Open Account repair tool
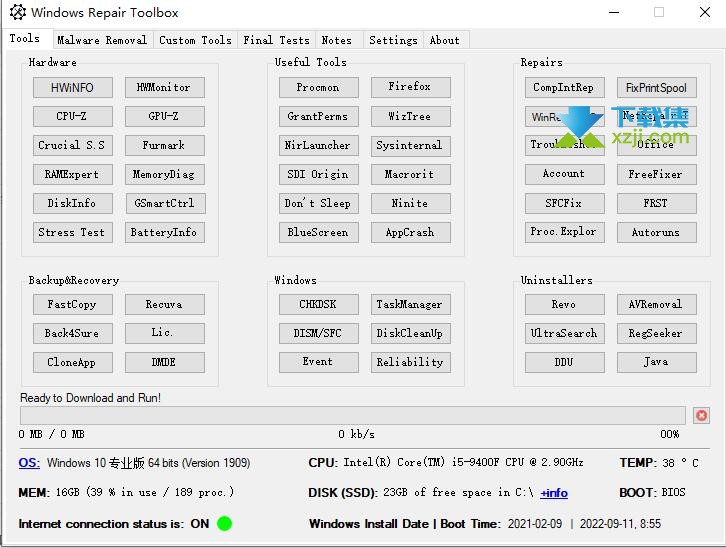This screenshot has height=548, width=726. click(564, 174)
